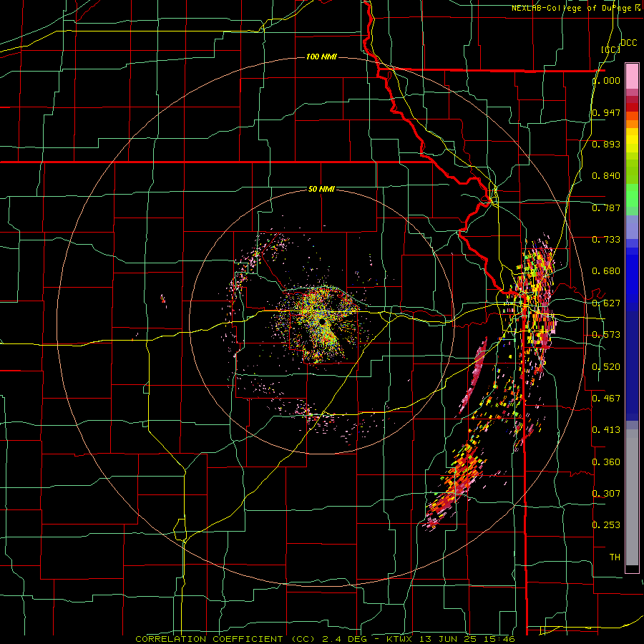Click the 50 NMI range ring label

pyautogui.click(x=321, y=189)
